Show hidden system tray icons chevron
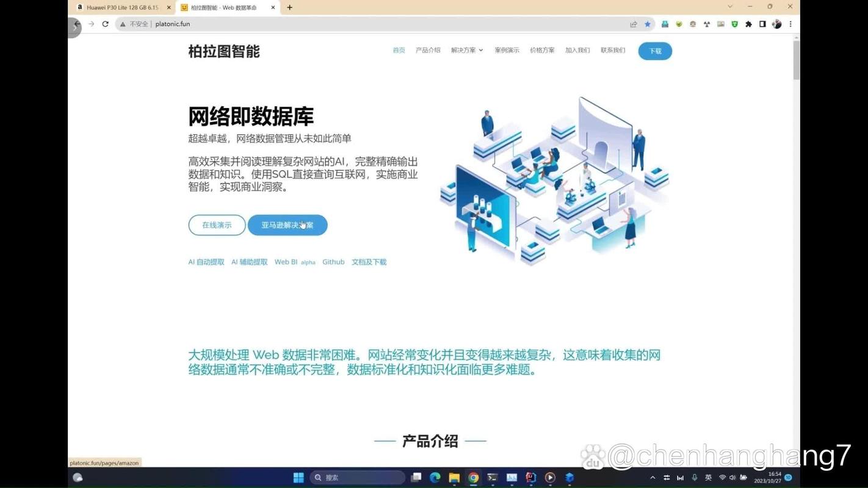This screenshot has height=488, width=868. [653, 478]
